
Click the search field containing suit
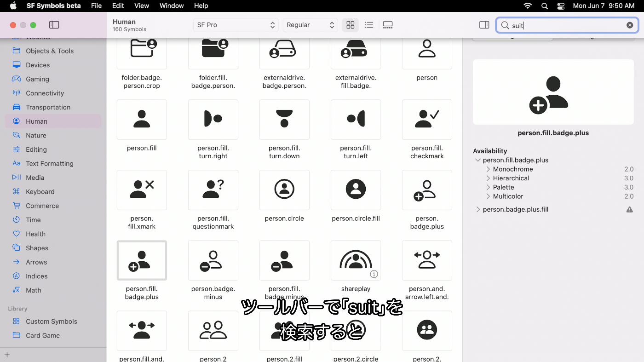click(567, 25)
